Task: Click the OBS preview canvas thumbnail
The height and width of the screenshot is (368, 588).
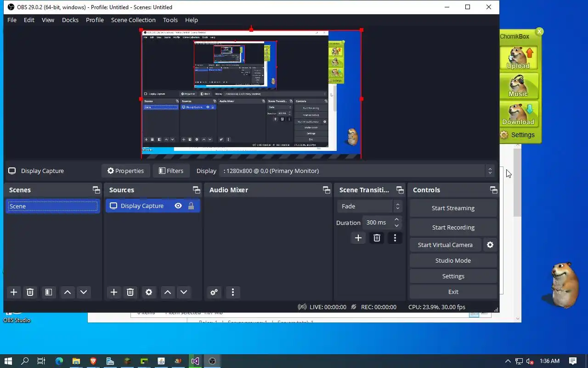Action: (x=251, y=94)
